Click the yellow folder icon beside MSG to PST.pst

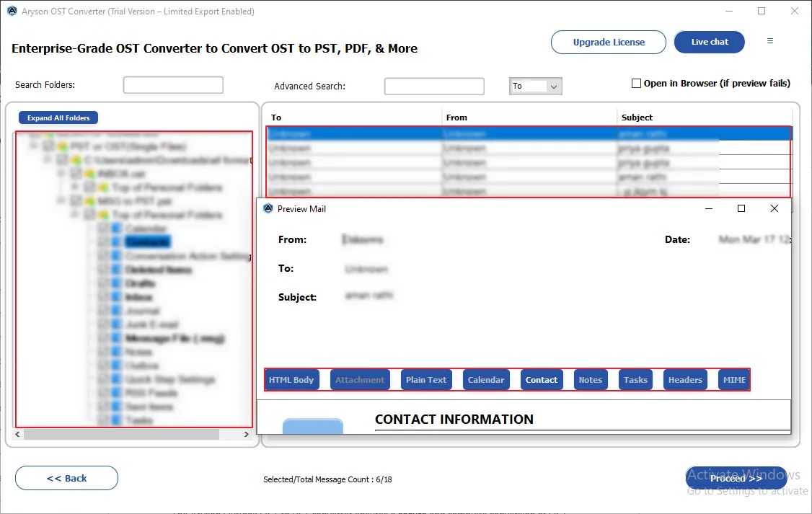(x=89, y=201)
